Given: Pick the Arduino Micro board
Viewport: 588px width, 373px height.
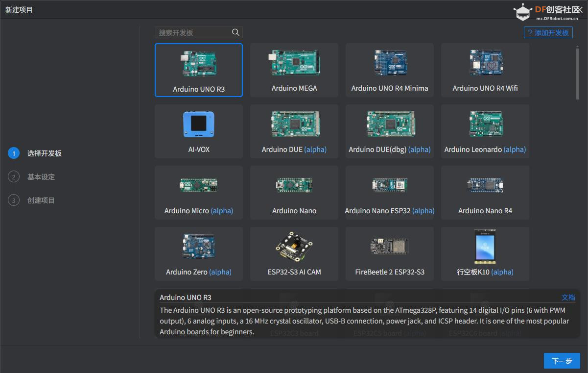Looking at the screenshot, I should point(199,193).
